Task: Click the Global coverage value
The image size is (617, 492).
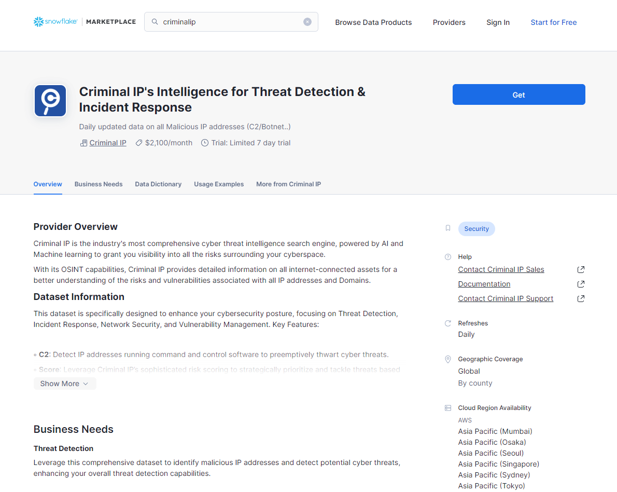Action: 469,371
